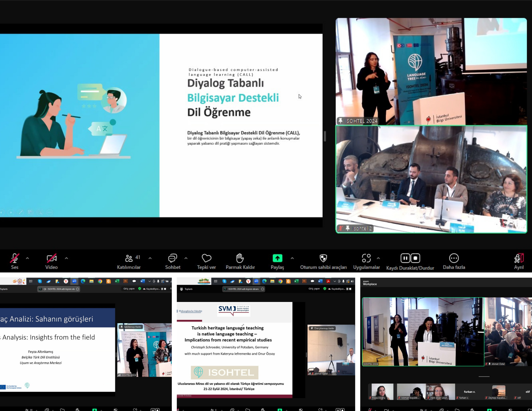Click the Tepki ver heart icon

tap(206, 258)
